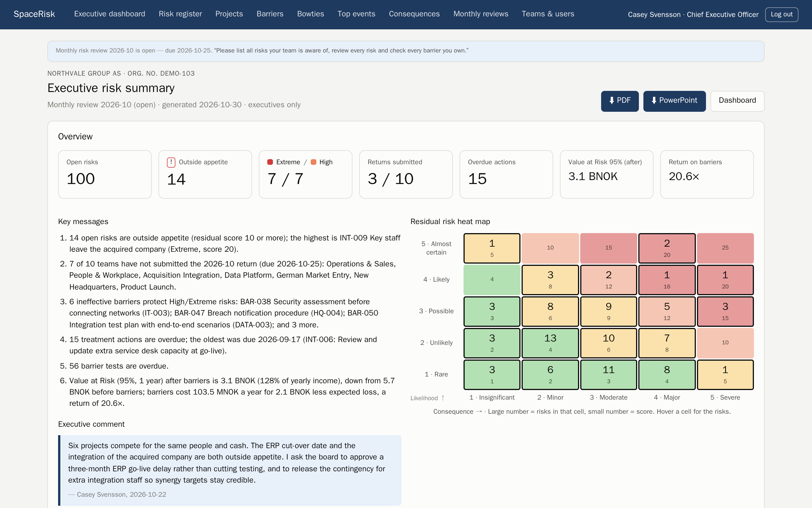Open the SpaceRisk home logo

pyautogui.click(x=34, y=14)
